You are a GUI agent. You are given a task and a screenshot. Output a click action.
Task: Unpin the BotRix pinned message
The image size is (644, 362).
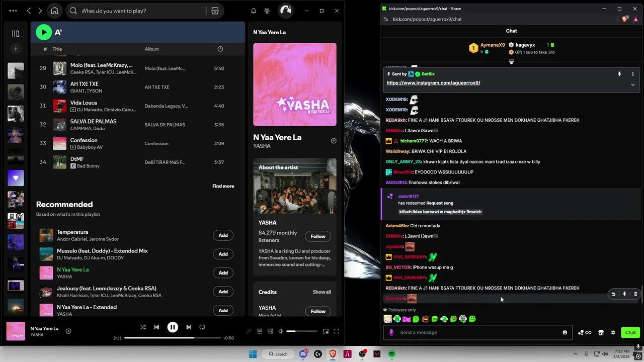[619, 74]
